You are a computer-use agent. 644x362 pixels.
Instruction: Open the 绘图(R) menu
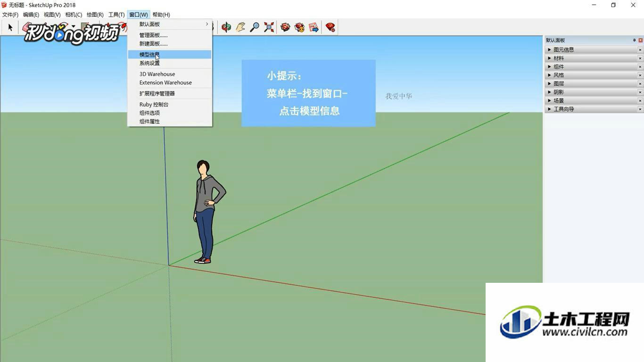pos(95,15)
